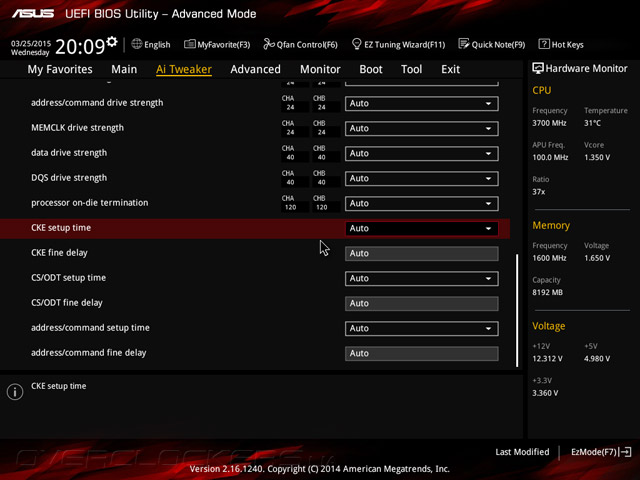Image resolution: width=640 pixels, height=480 pixels.
Task: Click the settings list scrollbar
Action: coord(517,310)
